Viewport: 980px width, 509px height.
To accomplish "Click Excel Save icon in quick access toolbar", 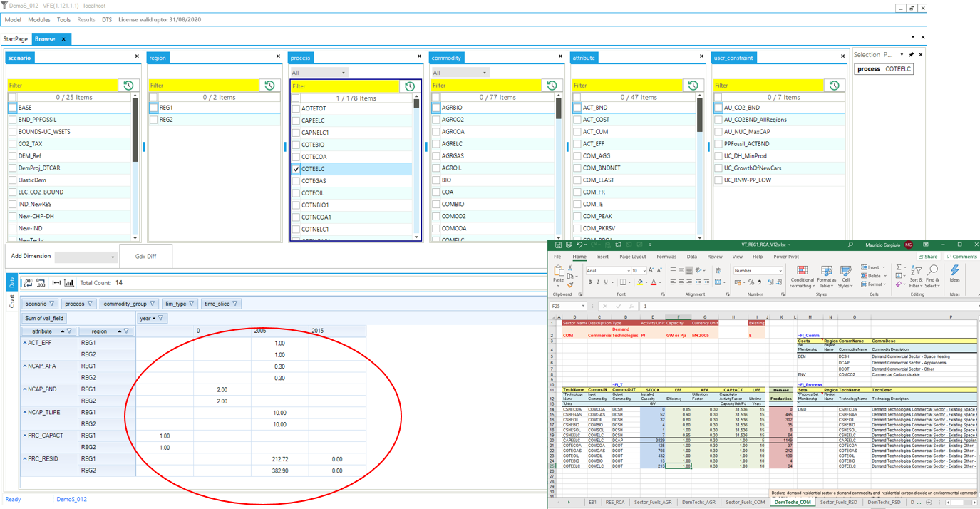I will click(558, 245).
